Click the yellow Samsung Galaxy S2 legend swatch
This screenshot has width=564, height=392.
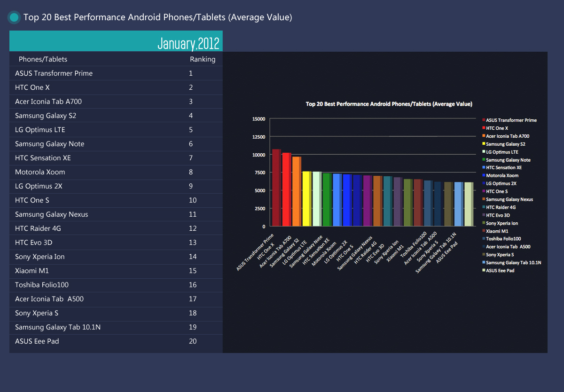pos(484,144)
